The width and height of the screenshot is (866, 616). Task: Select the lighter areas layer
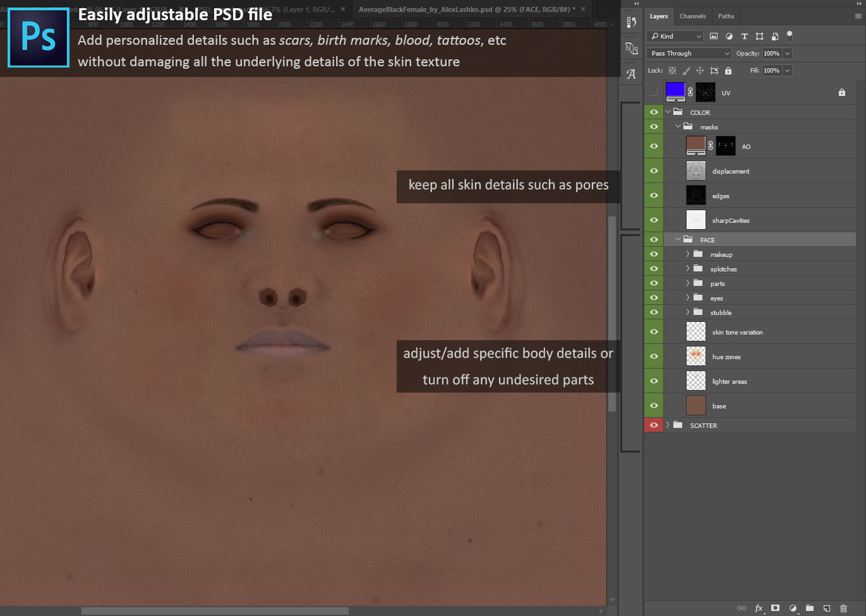[x=759, y=381]
